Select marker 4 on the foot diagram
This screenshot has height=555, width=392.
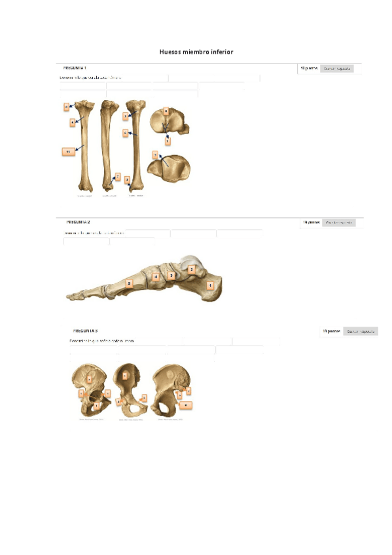tap(156, 277)
